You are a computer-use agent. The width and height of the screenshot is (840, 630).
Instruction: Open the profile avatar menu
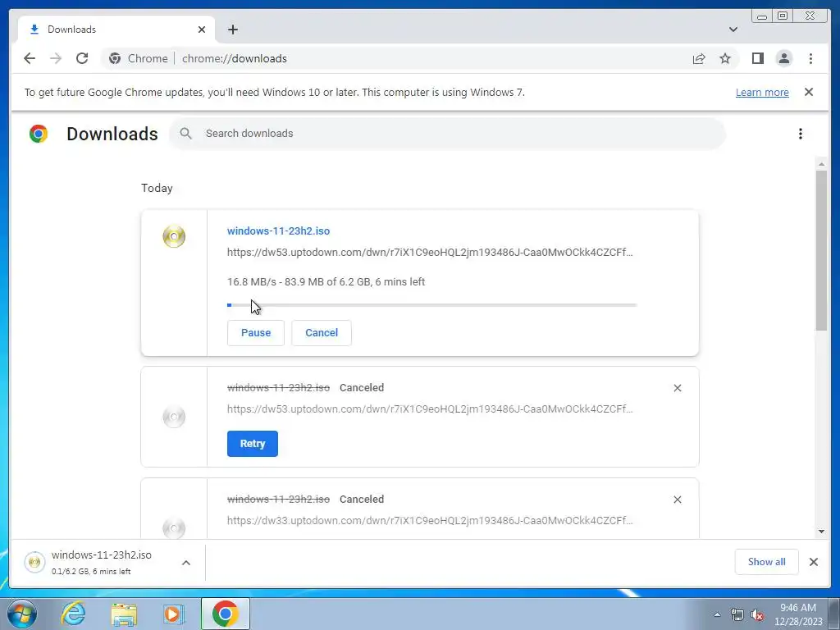tap(783, 58)
